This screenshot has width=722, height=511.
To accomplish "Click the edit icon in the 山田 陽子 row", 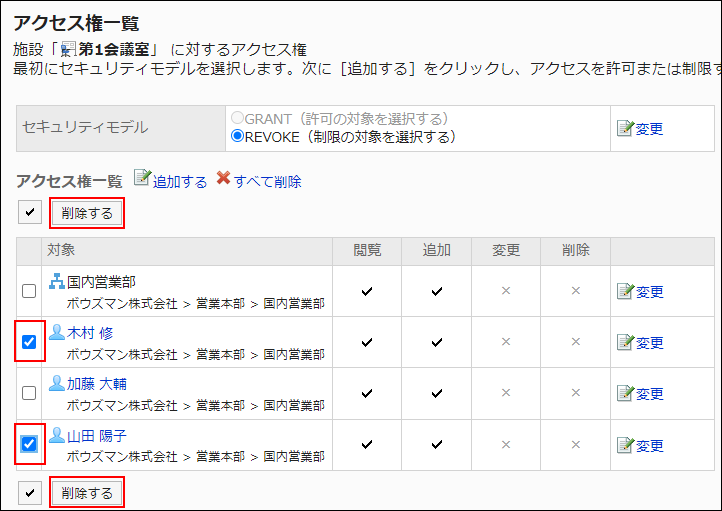I will [625, 445].
